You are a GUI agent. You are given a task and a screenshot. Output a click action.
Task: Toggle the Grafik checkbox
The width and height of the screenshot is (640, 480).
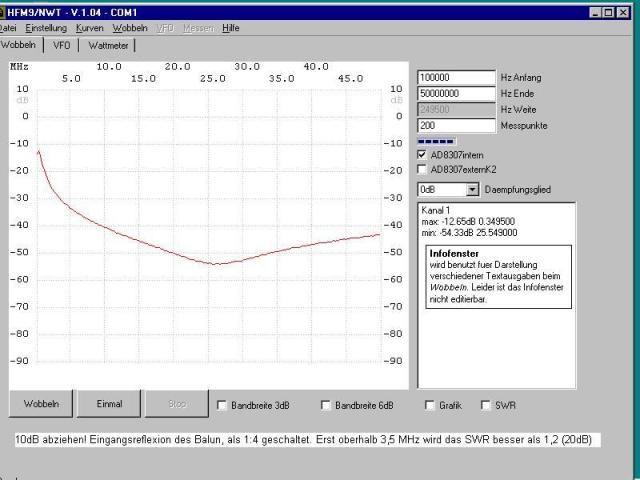[x=429, y=405]
